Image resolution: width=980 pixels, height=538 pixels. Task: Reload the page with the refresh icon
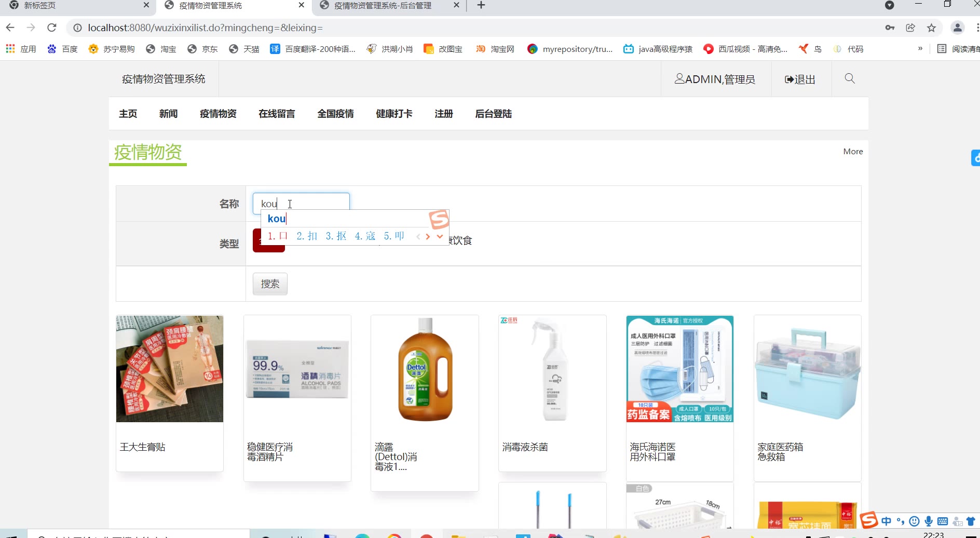(x=51, y=28)
